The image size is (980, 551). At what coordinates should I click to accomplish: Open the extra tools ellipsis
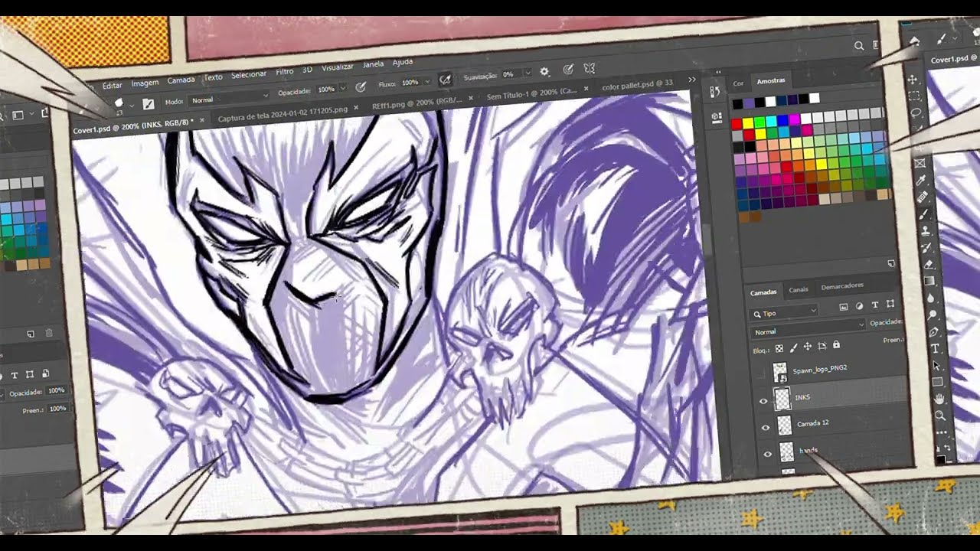pos(942,432)
